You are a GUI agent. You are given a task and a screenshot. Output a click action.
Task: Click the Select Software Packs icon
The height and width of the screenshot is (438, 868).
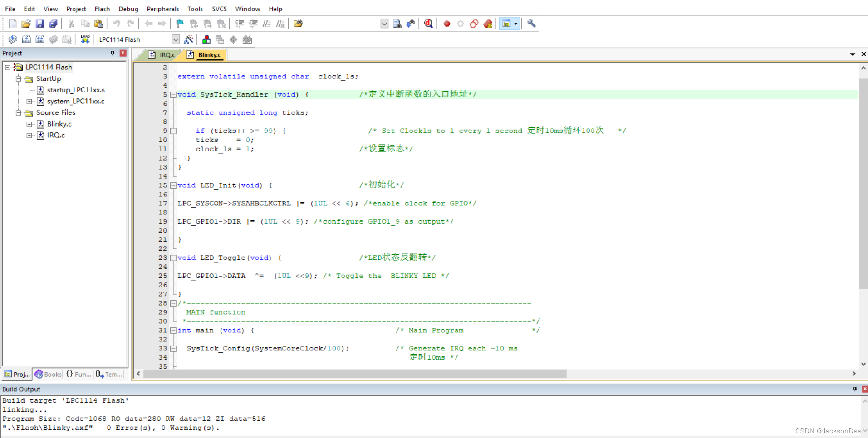tap(247, 39)
